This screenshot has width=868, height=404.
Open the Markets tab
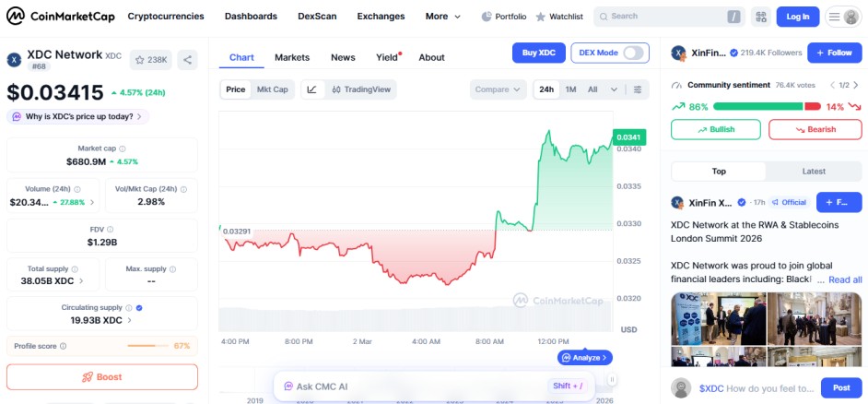(x=292, y=57)
